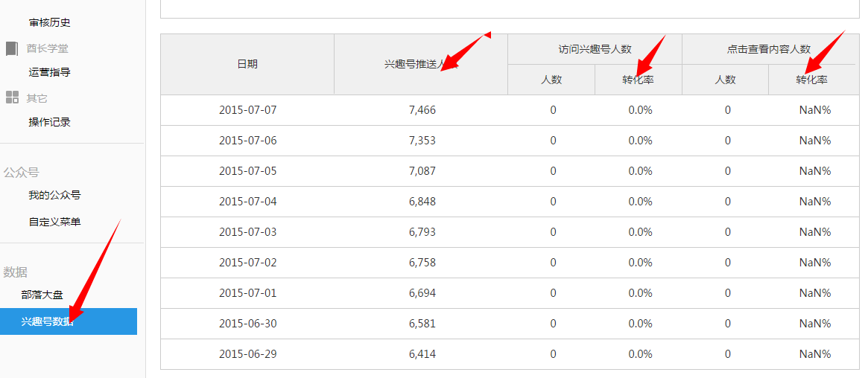Image resolution: width=868 pixels, height=378 pixels.
Task: Click the 点击查看内容人数 group header
Action: (769, 49)
